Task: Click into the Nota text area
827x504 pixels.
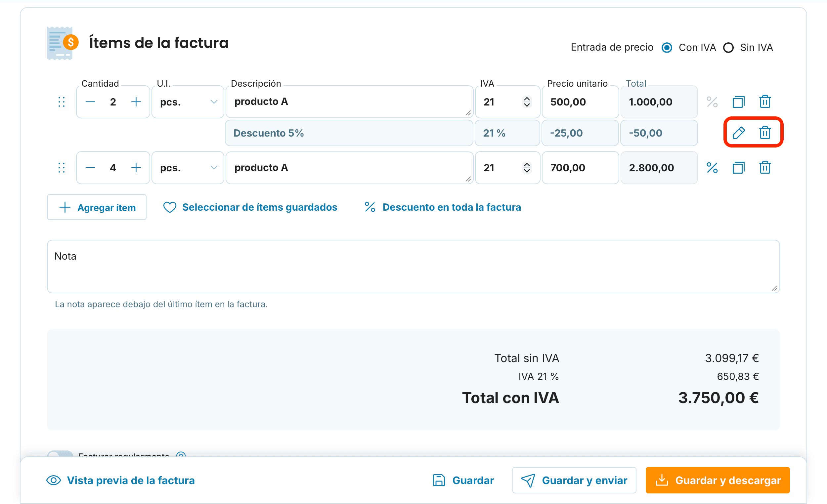Action: 413,267
